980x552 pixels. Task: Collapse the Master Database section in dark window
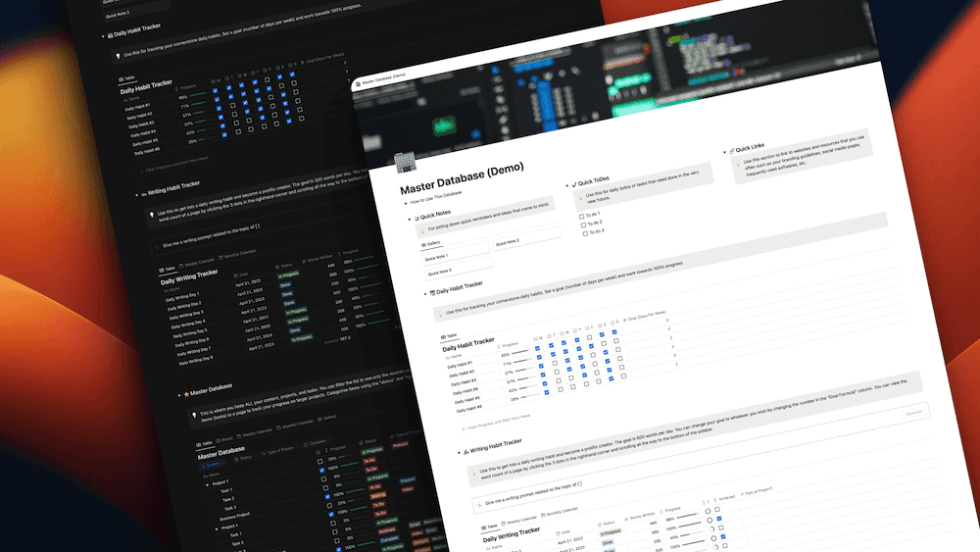click(x=179, y=395)
